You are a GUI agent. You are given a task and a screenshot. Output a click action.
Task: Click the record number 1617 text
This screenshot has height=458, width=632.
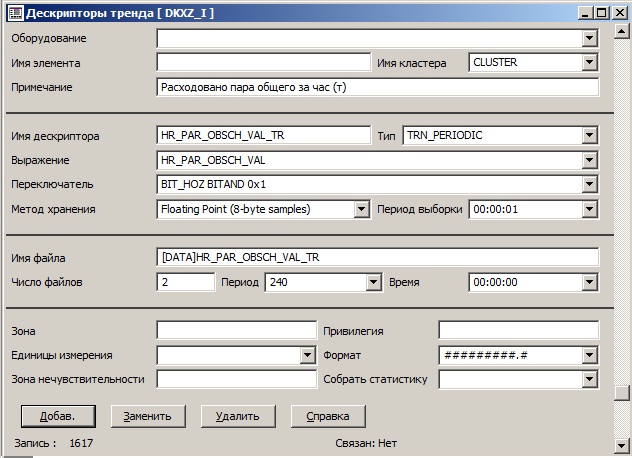[x=81, y=443]
